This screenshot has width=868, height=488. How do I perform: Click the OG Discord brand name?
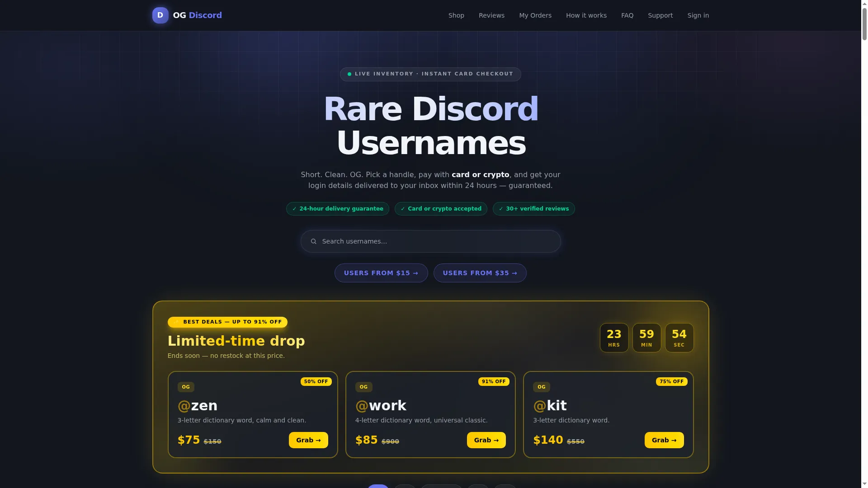(198, 15)
